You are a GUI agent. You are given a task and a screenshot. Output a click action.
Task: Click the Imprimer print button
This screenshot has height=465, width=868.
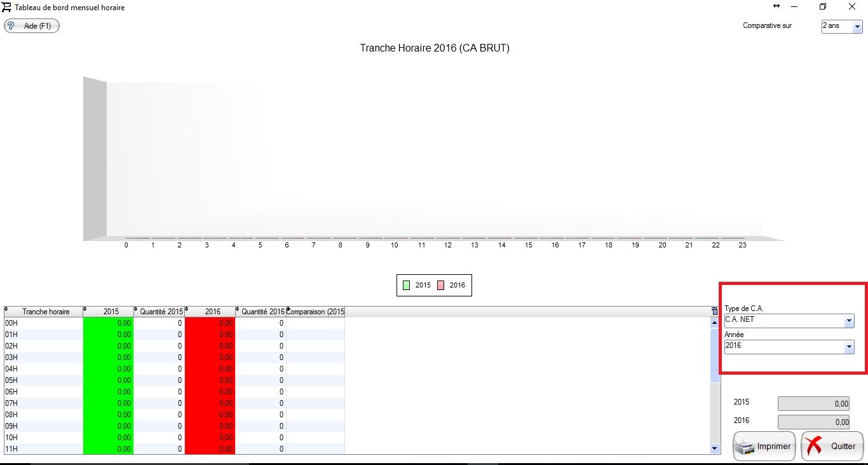click(x=766, y=447)
